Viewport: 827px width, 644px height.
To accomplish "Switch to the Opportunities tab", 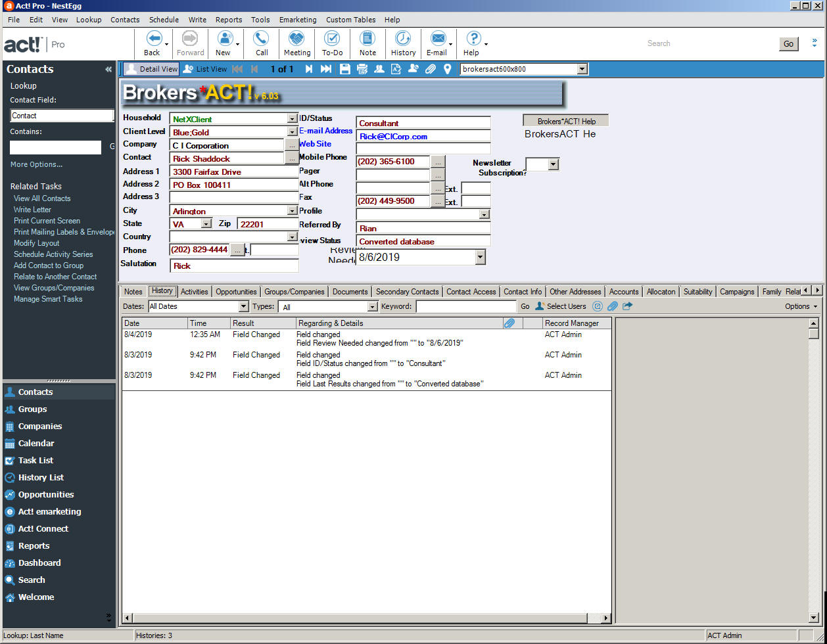I will coord(236,292).
